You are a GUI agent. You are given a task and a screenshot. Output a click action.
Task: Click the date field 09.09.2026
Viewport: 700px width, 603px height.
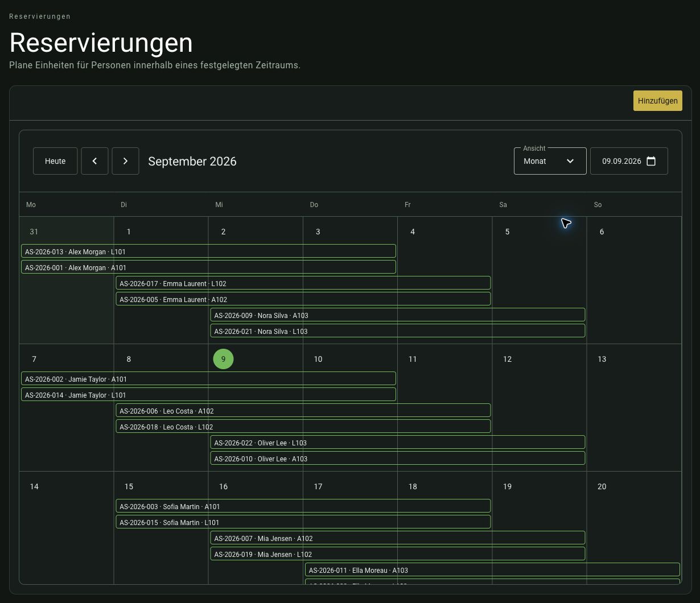tap(629, 161)
